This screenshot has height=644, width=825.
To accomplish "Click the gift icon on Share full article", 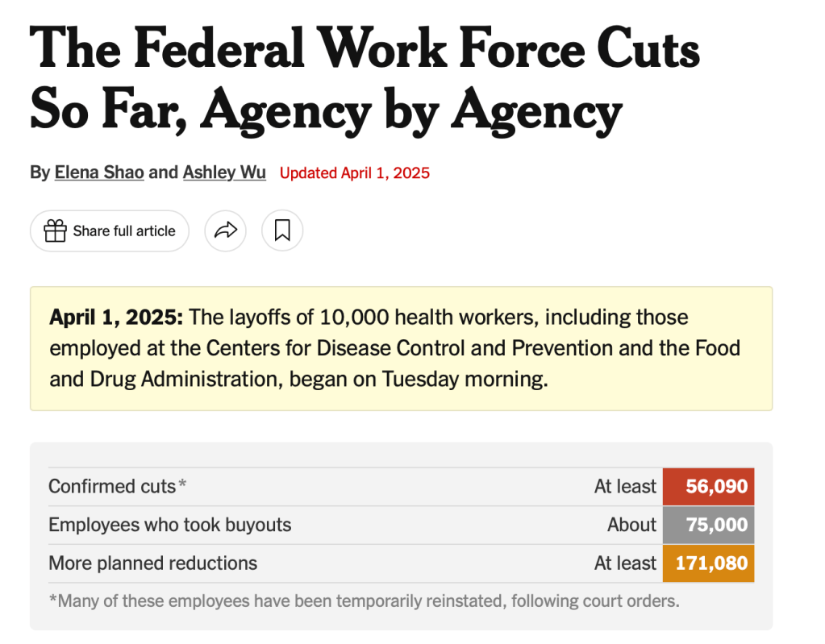I will pos(55,231).
